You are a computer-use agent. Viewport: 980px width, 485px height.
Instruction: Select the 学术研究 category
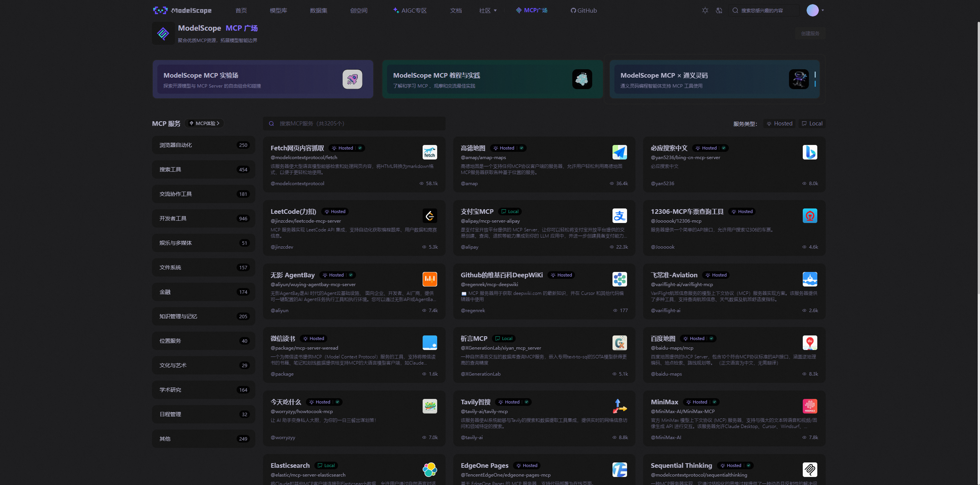pos(204,390)
